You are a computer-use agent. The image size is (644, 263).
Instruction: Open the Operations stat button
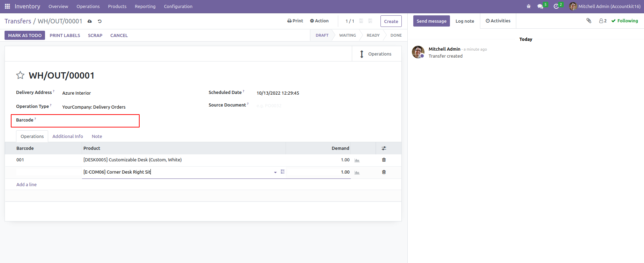377,54
